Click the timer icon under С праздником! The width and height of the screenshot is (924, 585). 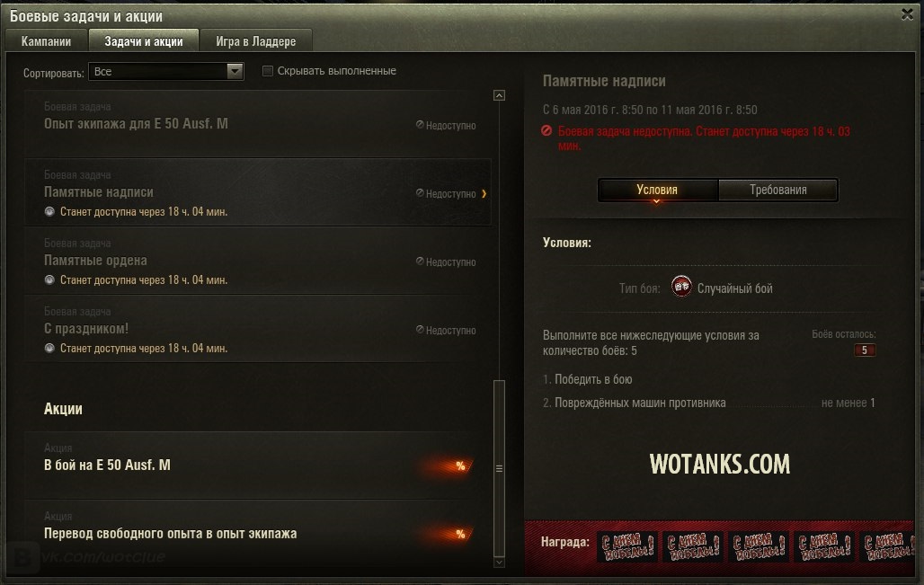point(49,348)
